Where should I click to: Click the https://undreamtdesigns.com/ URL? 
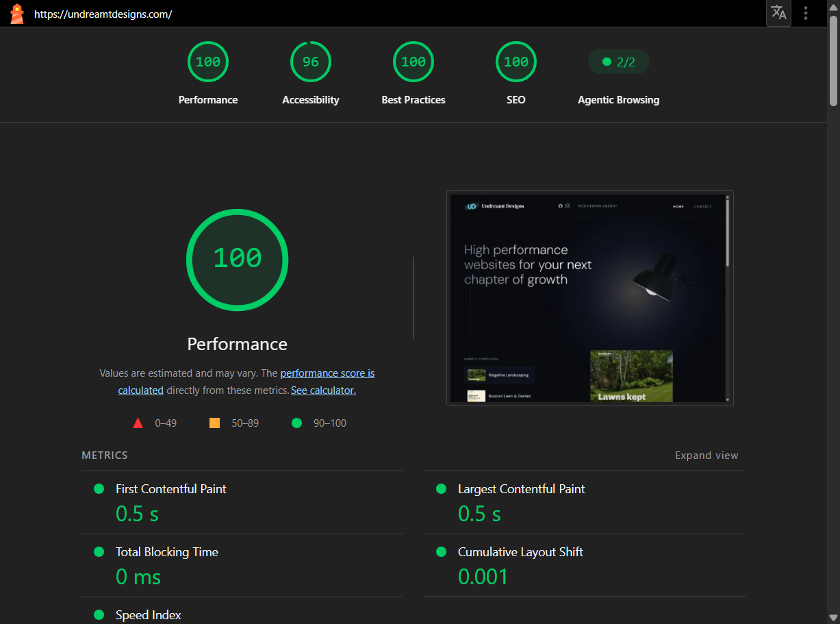(x=103, y=14)
